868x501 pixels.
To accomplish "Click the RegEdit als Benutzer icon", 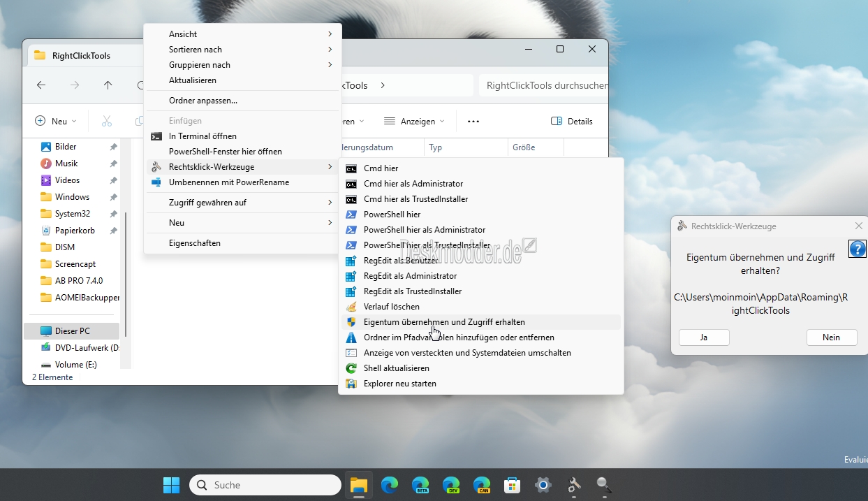I will click(351, 261).
